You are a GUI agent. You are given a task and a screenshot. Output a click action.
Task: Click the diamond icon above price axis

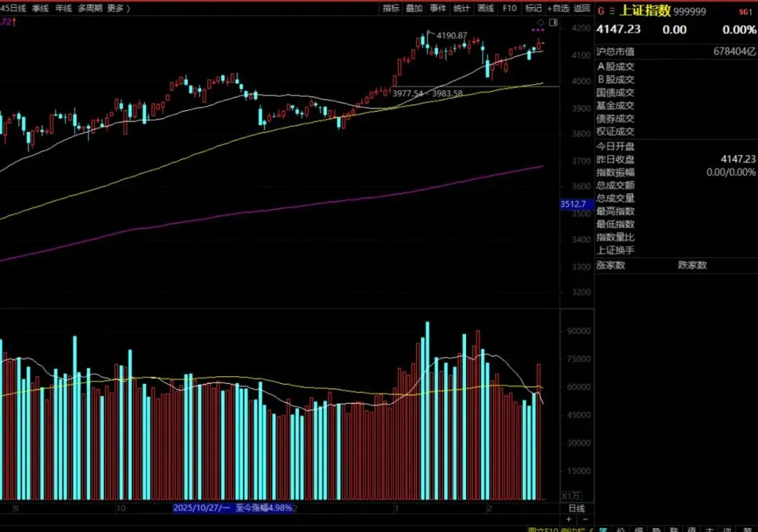[x=540, y=22]
